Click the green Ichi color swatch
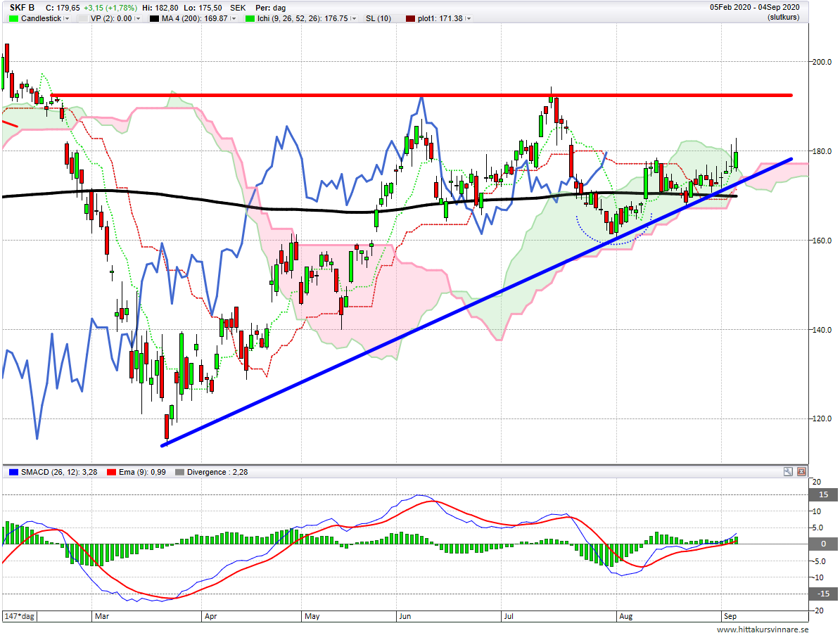Screen dimensions: 840x633 (x=250, y=19)
